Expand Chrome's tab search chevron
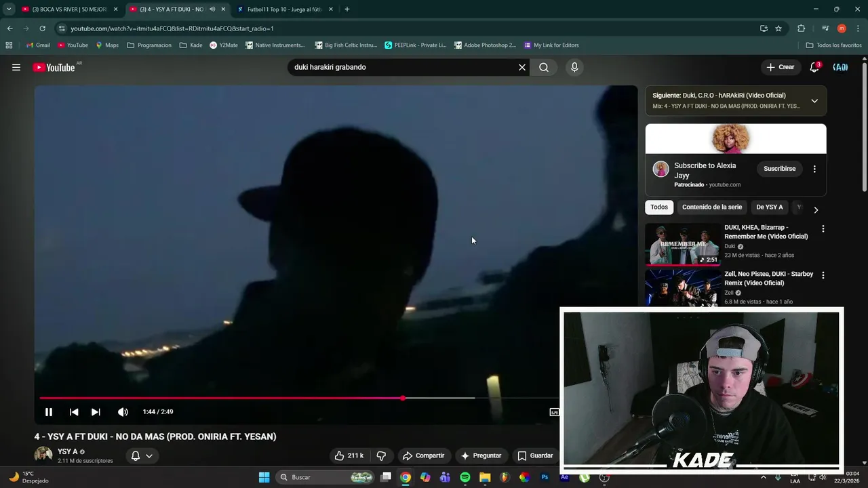 click(9, 9)
